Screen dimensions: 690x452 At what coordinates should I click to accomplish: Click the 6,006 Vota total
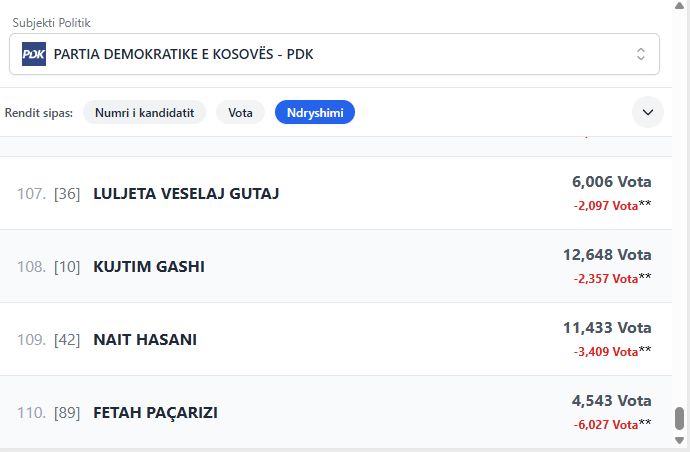click(611, 182)
